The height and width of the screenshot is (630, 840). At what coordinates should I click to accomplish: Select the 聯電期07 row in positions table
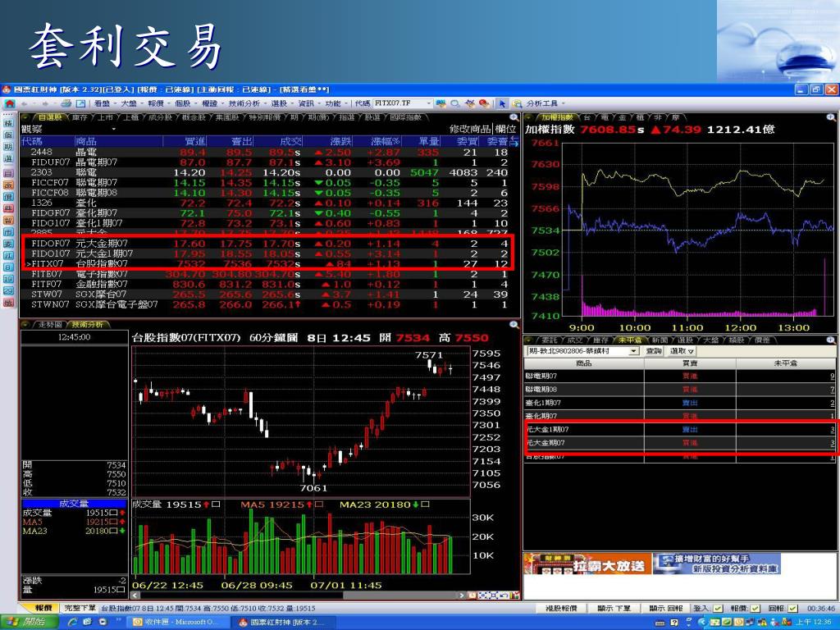(x=679, y=376)
